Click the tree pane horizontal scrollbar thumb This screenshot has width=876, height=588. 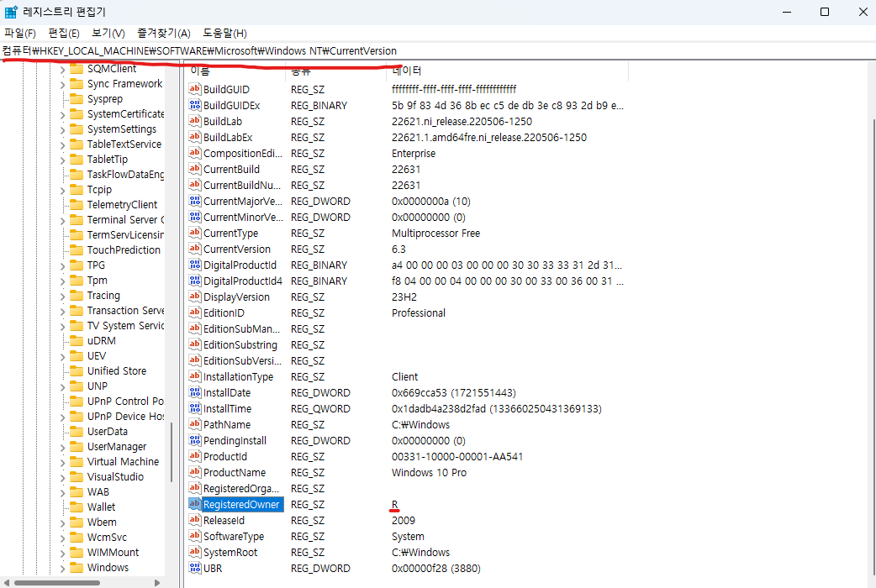[x=57, y=582]
